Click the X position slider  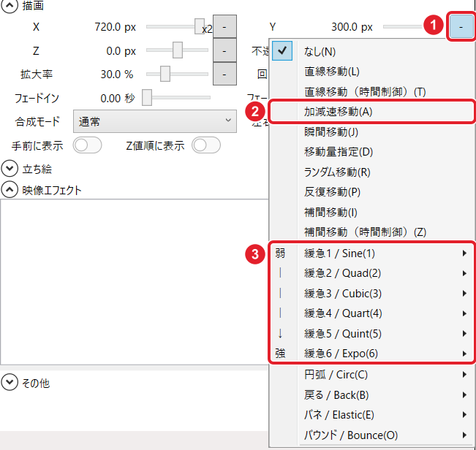(x=177, y=27)
